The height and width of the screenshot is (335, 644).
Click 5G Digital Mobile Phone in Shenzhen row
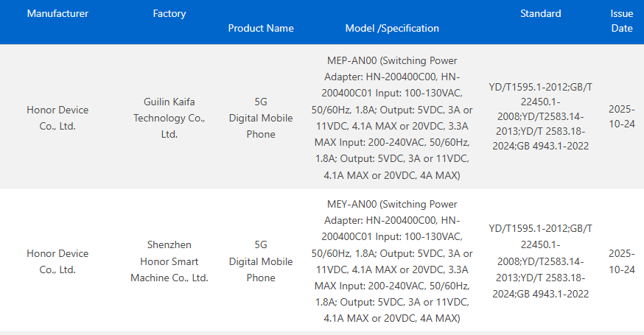point(261,261)
